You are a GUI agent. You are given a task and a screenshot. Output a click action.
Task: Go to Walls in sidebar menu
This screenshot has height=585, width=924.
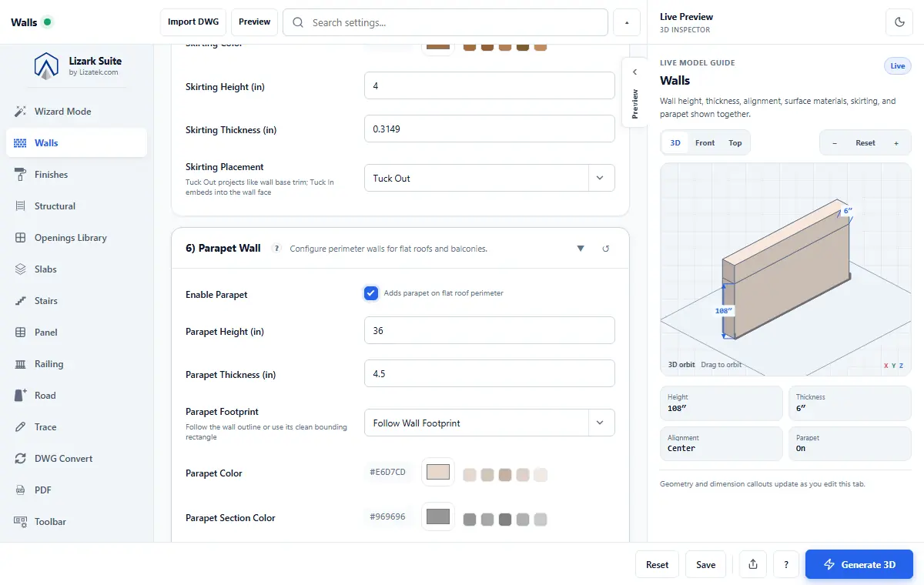coord(77,143)
